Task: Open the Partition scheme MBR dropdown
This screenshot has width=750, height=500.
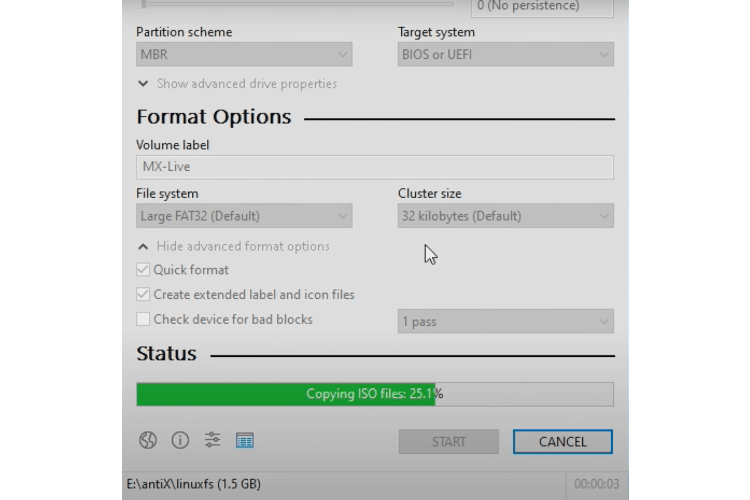Action: [244, 55]
